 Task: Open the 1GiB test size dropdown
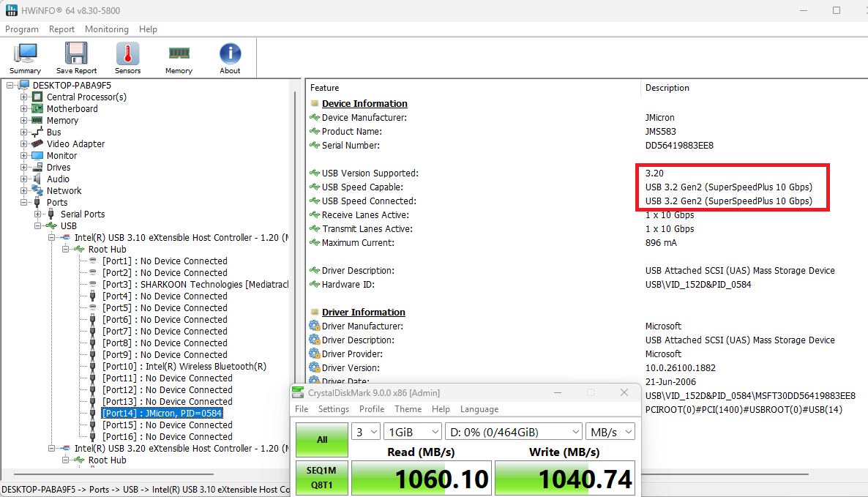click(413, 432)
